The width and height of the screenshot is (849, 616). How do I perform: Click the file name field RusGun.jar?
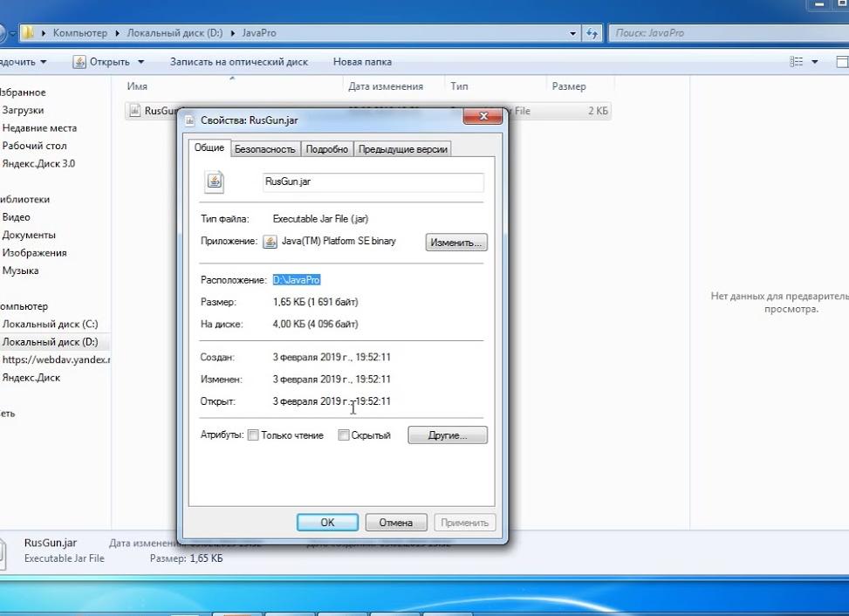(x=373, y=181)
